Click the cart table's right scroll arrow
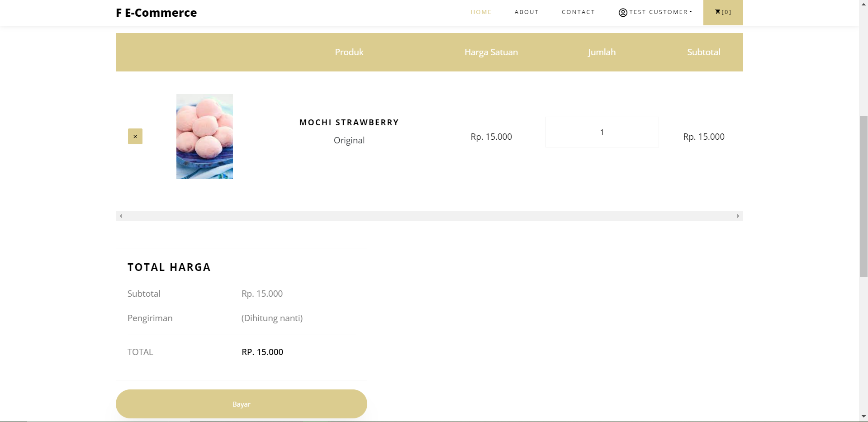The height and width of the screenshot is (422, 868). tap(738, 216)
